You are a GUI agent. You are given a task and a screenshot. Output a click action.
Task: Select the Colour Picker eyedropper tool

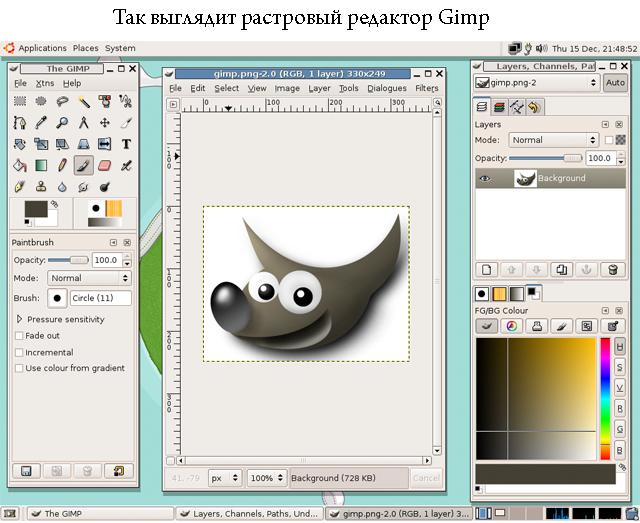point(41,122)
